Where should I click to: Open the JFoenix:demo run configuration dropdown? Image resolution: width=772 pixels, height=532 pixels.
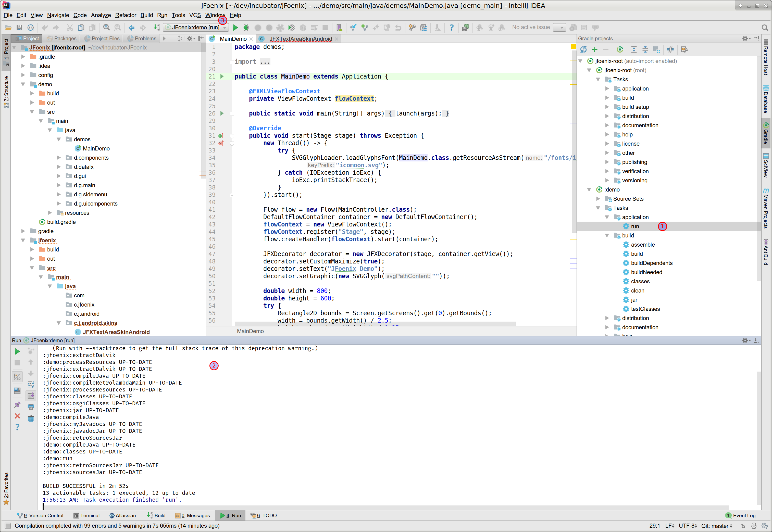click(x=225, y=27)
